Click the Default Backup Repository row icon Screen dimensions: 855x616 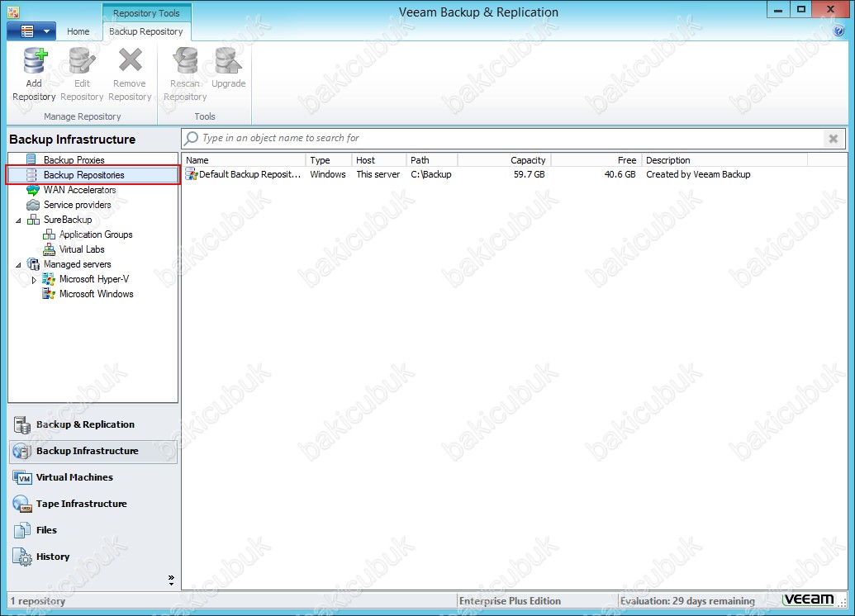[192, 174]
